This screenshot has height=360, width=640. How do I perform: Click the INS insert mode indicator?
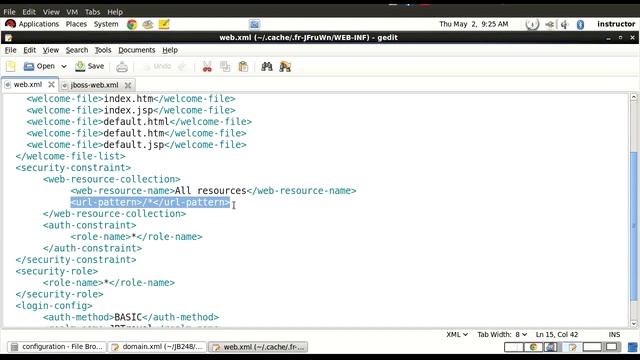[x=614, y=334]
